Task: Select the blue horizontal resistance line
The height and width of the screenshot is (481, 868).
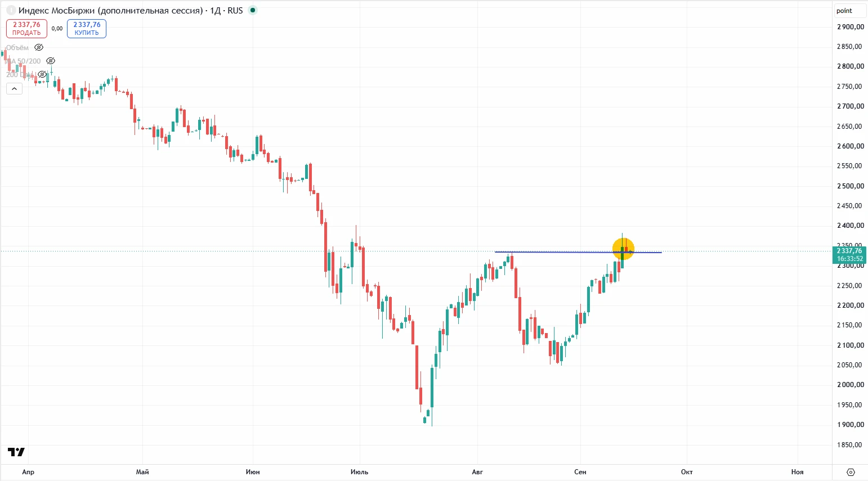Action: 578,252
